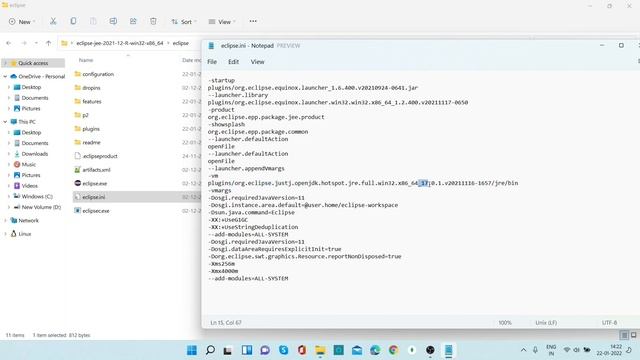Click the Cut icon in Explorer toolbar
Screen dimensions: 640x360
pos(53,21)
